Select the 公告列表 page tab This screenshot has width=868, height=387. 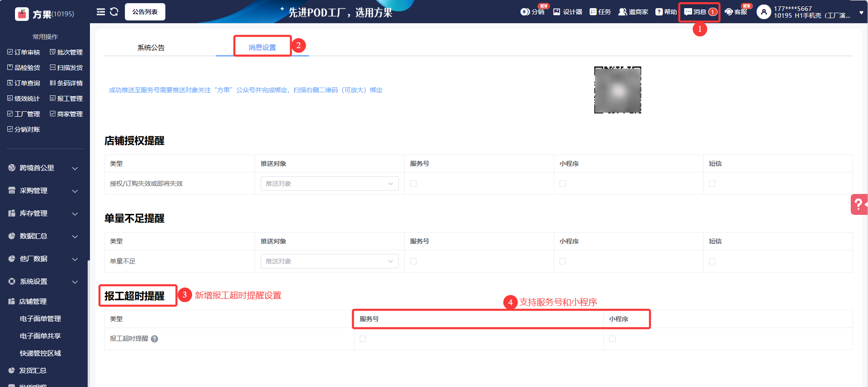tap(145, 12)
